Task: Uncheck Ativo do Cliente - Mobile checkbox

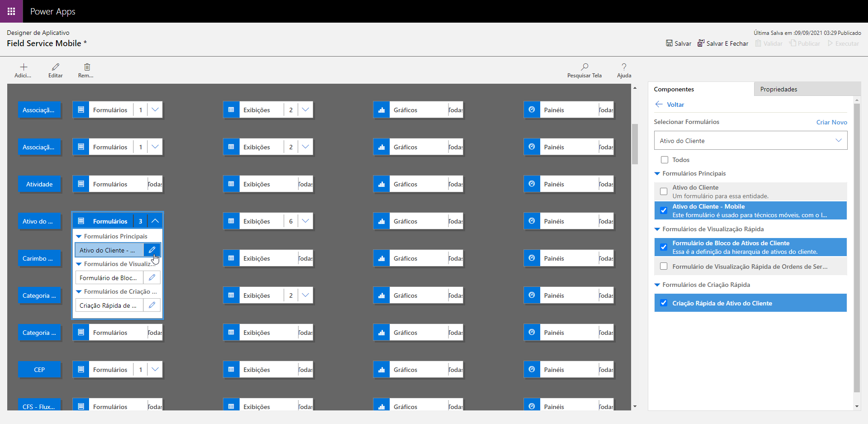Action: point(664,210)
